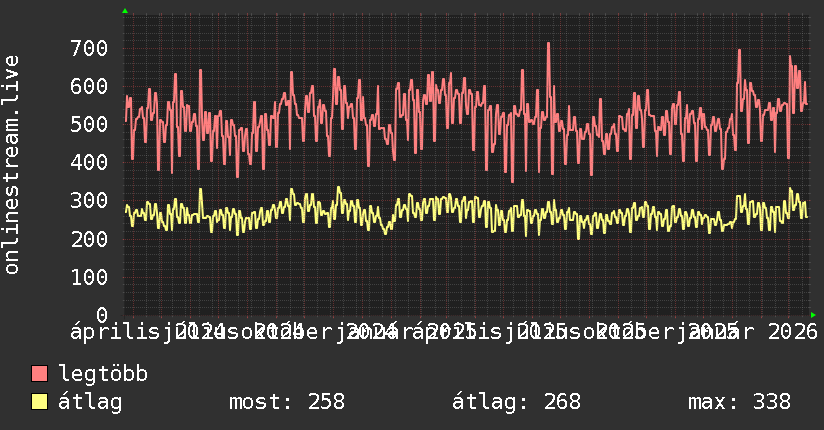Select the legtöbb legend label
This screenshot has width=824, height=430.
tap(104, 373)
